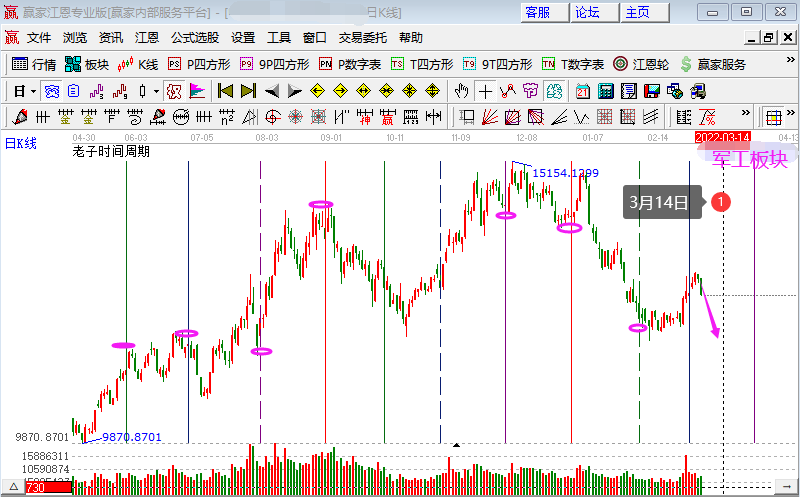Select the n² time-cycle tool
The height and width of the screenshot is (497, 800).
(227, 117)
